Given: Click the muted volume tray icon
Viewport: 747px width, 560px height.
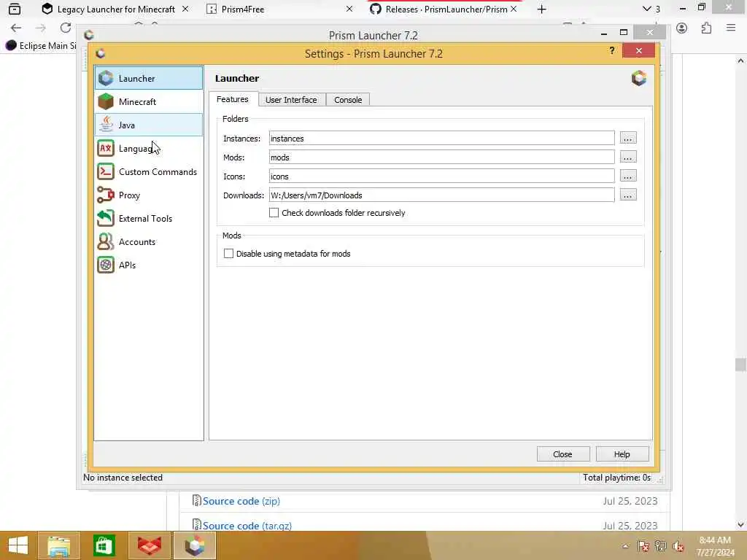Looking at the screenshot, I should coord(678,546).
